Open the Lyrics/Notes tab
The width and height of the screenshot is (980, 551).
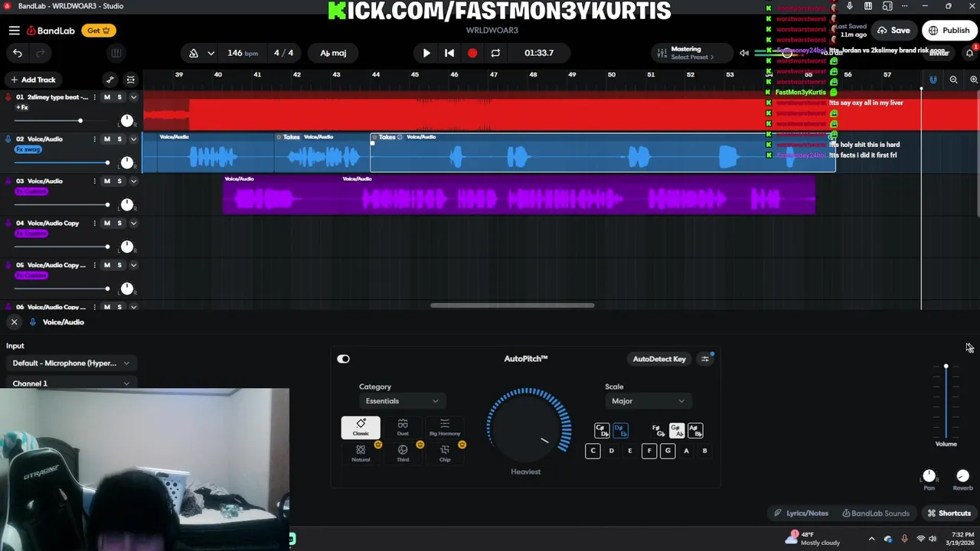click(x=801, y=514)
